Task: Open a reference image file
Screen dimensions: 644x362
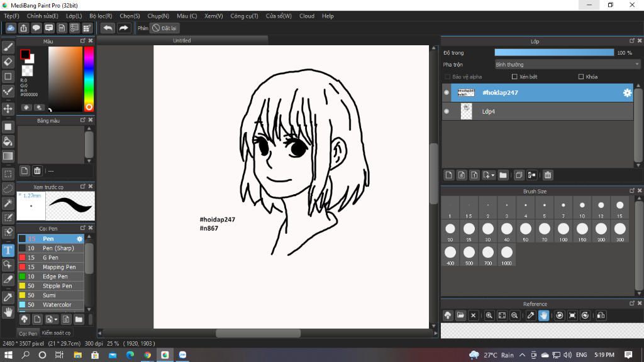Action: [x=460, y=315]
